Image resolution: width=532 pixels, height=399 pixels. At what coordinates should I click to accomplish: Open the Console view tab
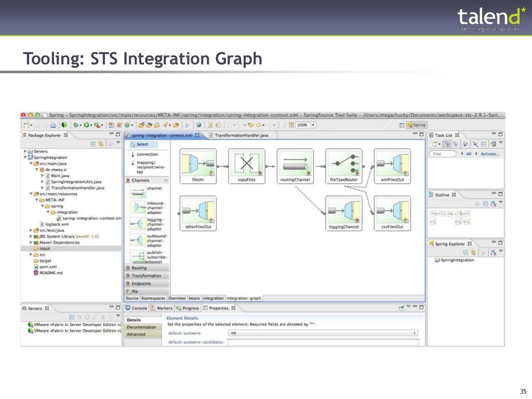point(137,308)
